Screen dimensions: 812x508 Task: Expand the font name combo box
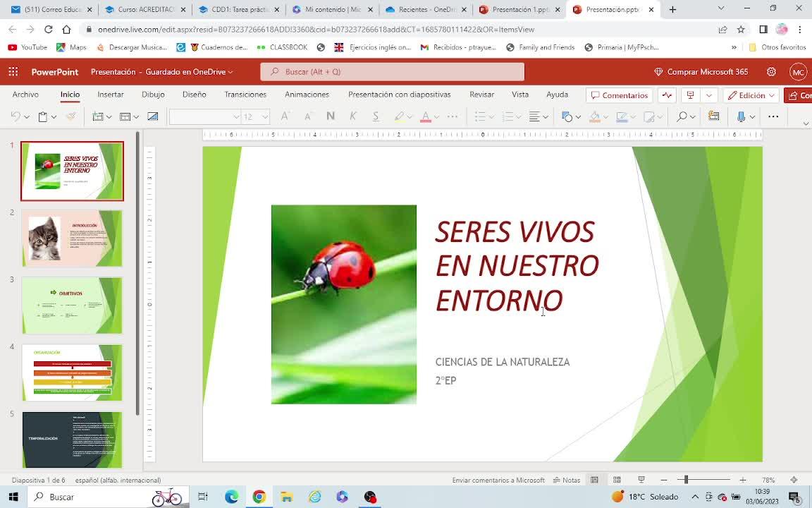pyautogui.click(x=236, y=116)
